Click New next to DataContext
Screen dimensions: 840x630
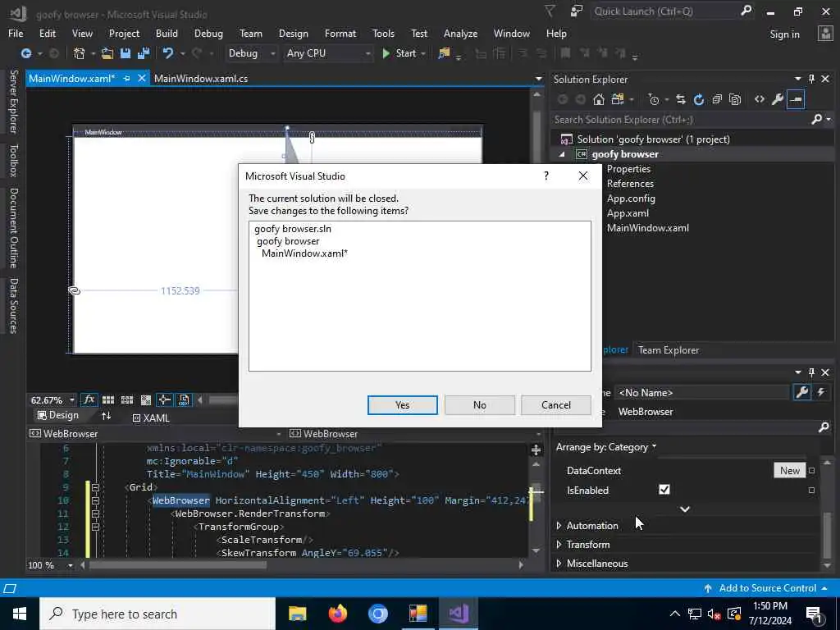790,470
